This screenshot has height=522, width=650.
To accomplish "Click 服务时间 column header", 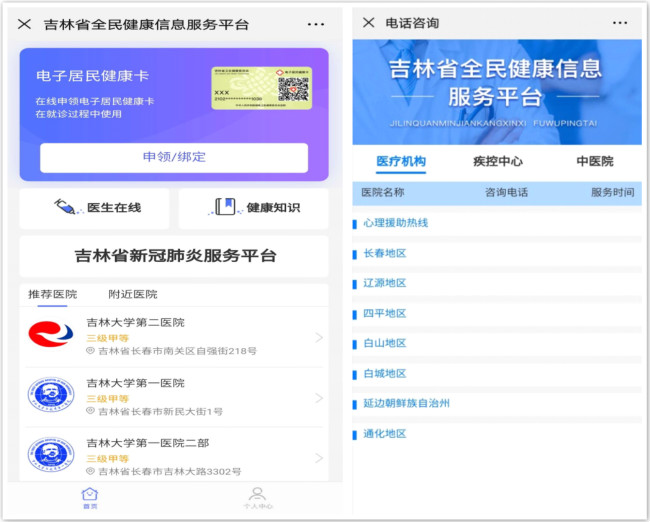I will tap(613, 193).
